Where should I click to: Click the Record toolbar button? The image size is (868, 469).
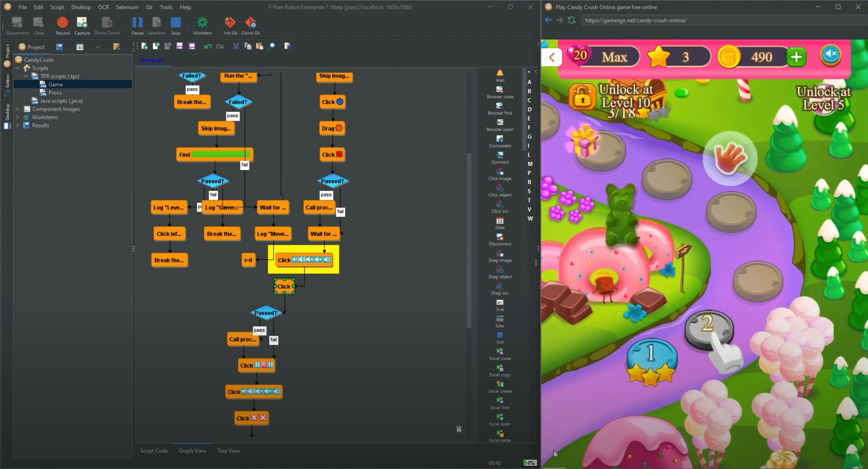point(62,26)
